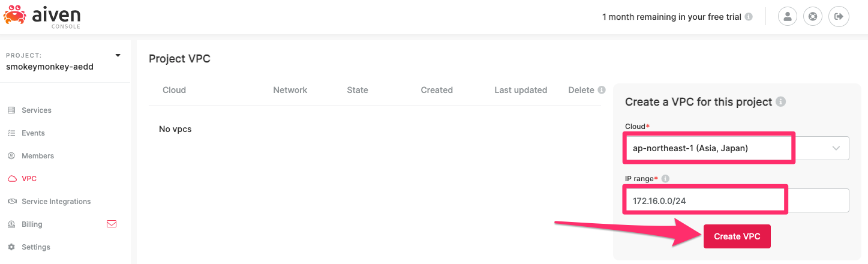Click the IP range info icon
Image resolution: width=868 pixels, height=264 pixels.
pyautogui.click(x=665, y=178)
